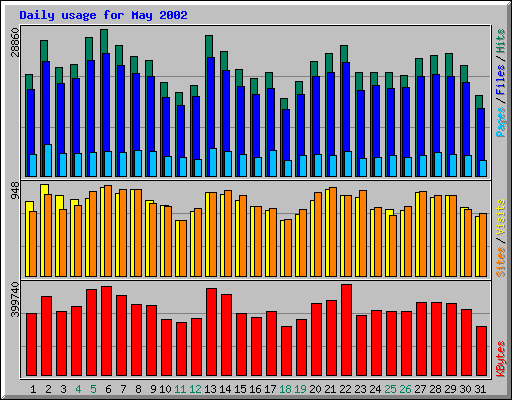The image size is (512, 400).
Task: Select the orange Sites bar for day 6
Action: point(108,231)
